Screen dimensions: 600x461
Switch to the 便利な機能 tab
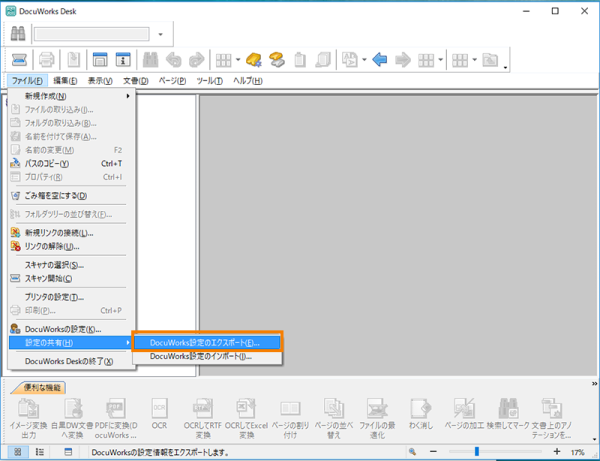41,388
